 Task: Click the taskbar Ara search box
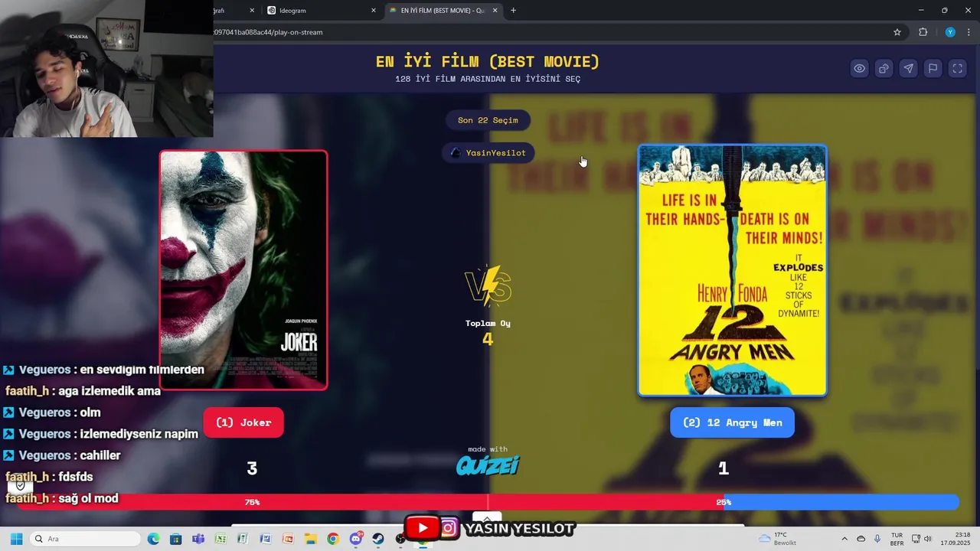click(84, 539)
